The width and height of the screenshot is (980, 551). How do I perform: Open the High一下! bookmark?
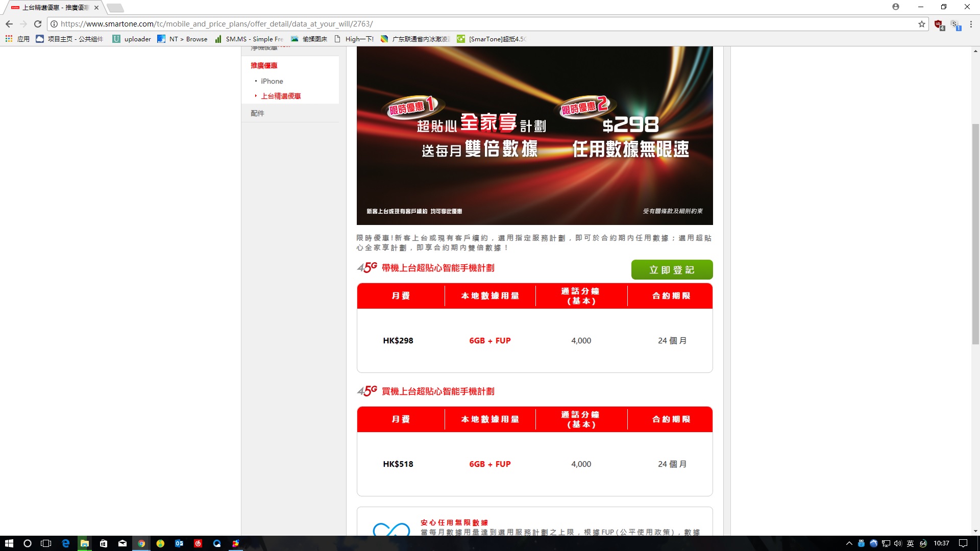tap(354, 39)
